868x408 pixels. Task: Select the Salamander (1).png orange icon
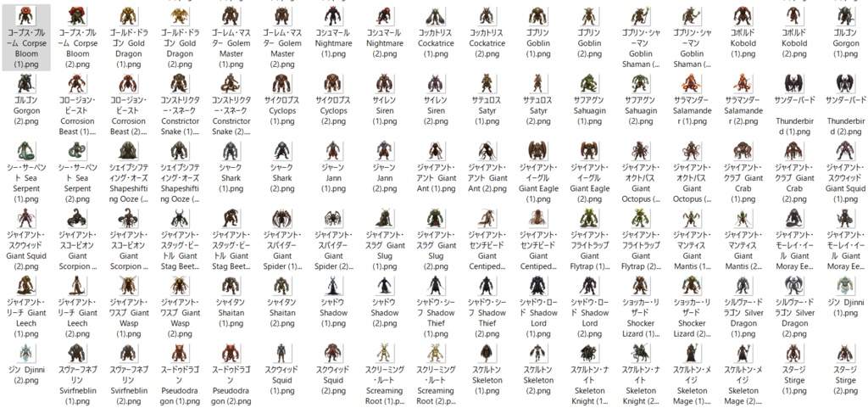pos(692,83)
